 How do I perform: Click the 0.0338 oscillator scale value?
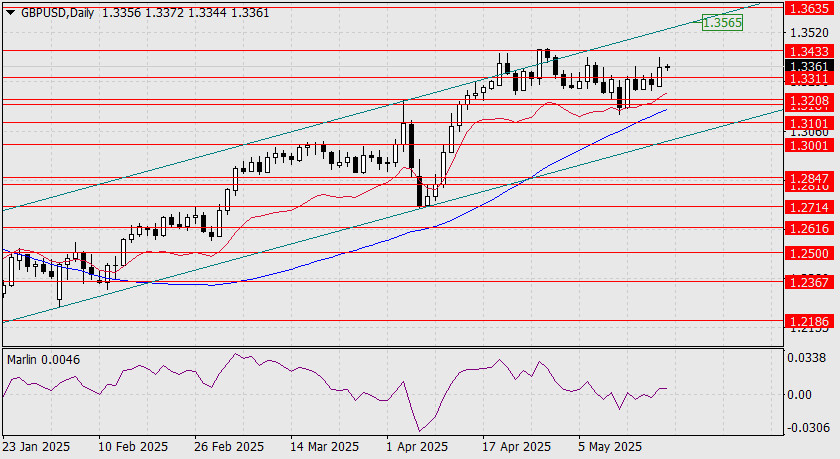807,357
